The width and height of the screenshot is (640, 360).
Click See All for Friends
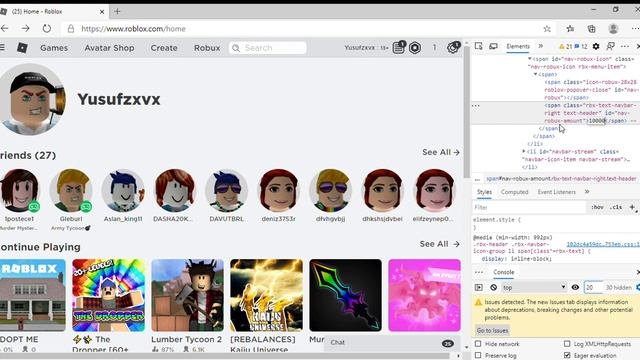pos(441,152)
